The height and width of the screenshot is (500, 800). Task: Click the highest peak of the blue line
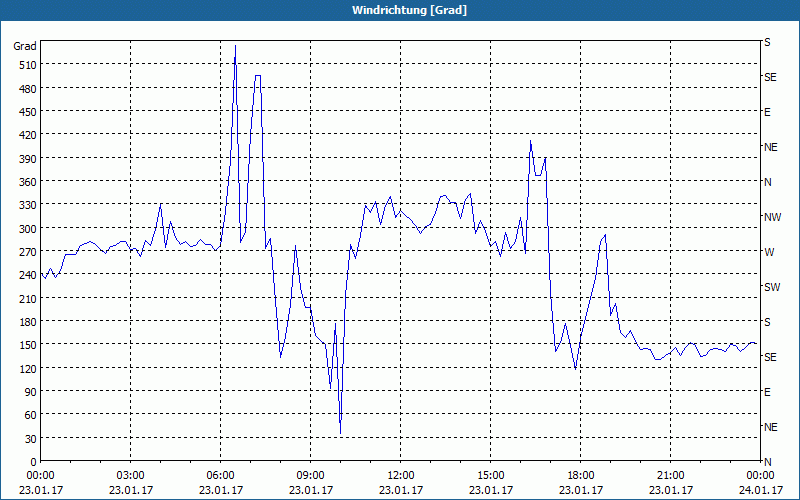[x=235, y=46]
